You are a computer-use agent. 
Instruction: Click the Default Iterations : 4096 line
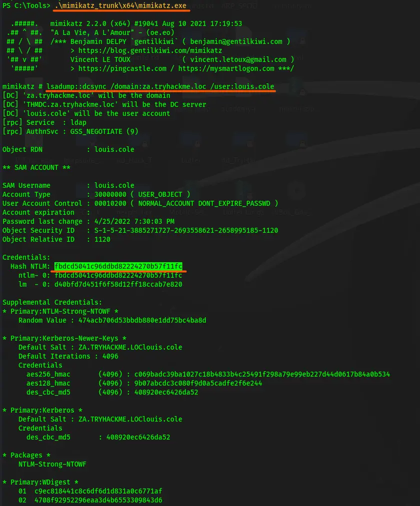(x=68, y=356)
